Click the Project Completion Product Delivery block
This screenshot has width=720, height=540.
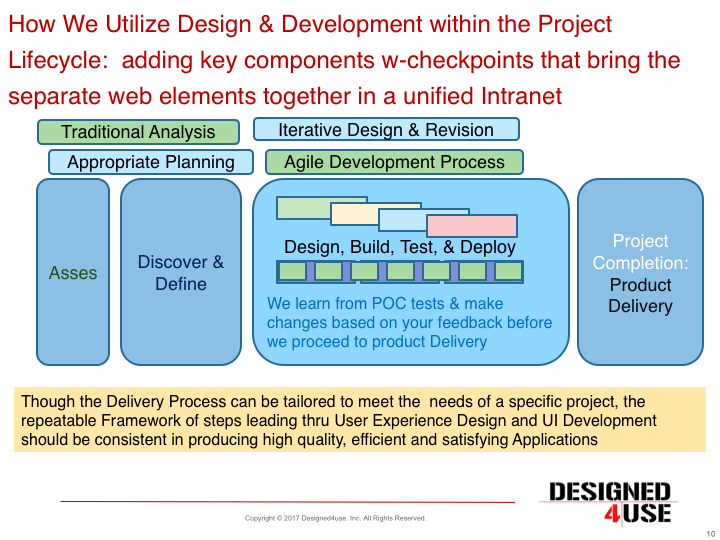640,272
